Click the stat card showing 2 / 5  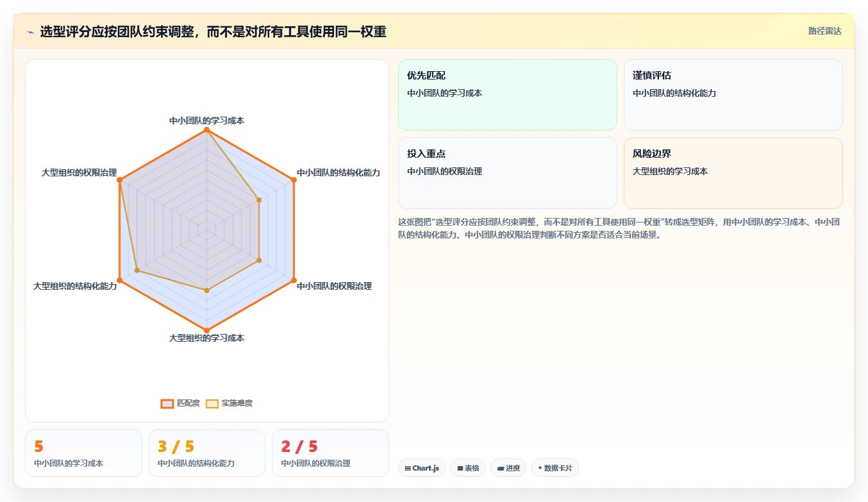330,453
